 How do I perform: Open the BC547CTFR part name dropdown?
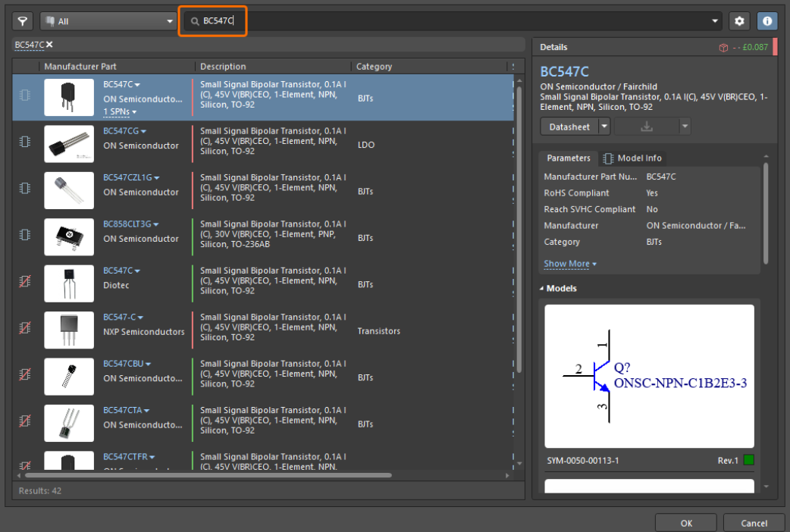point(152,457)
